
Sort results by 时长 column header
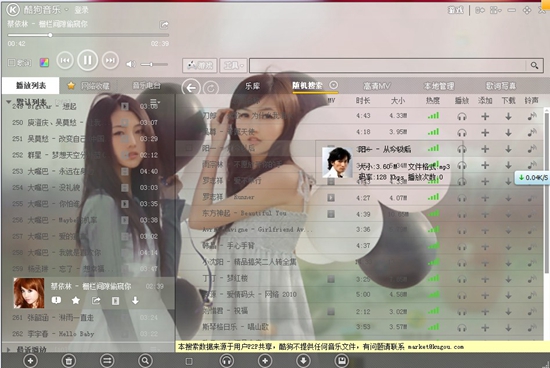[x=363, y=101]
